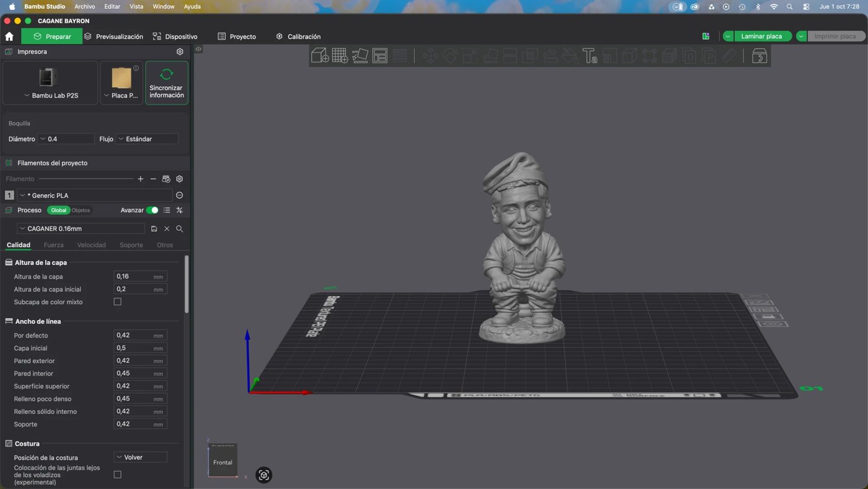This screenshot has width=868, height=489.
Task: Open the Flujo Estándar dropdown
Action: coord(147,139)
